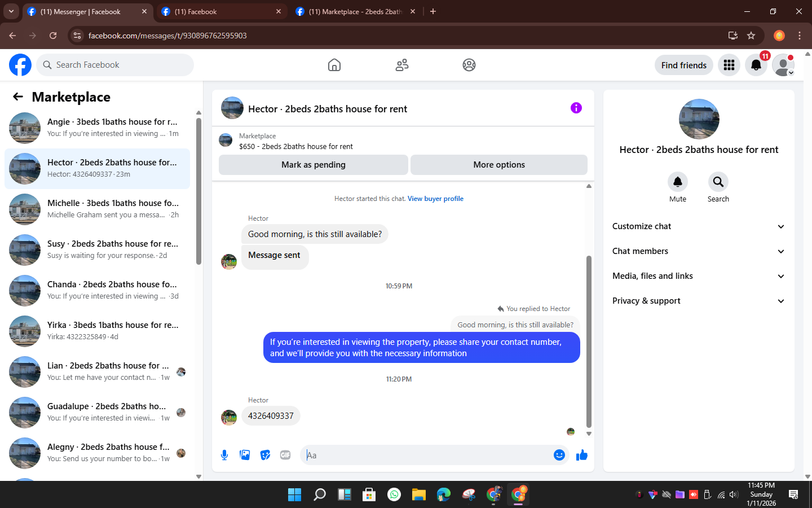
Task: Open WhatsApp from the taskbar
Action: coord(394,495)
